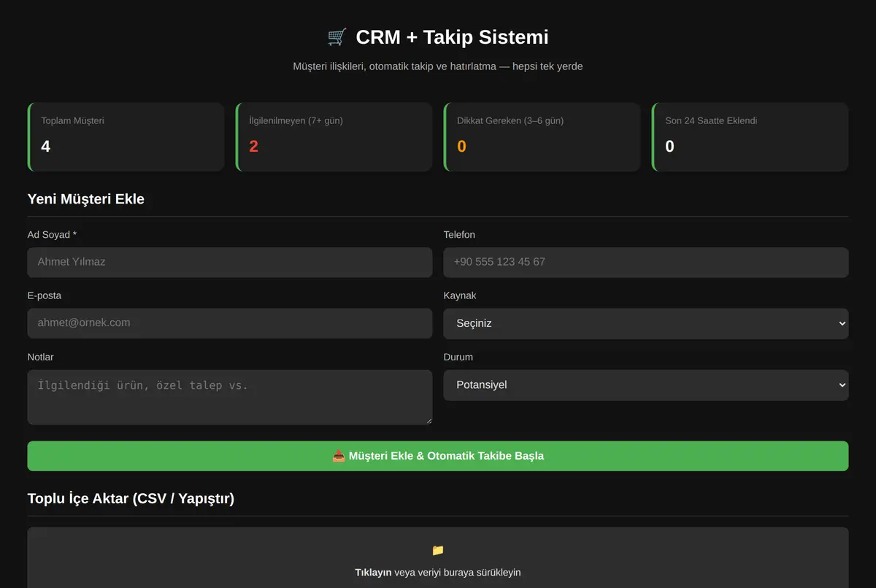This screenshot has height=588, width=876.
Task: Click the 'E-posta' label
Action: [45, 295]
